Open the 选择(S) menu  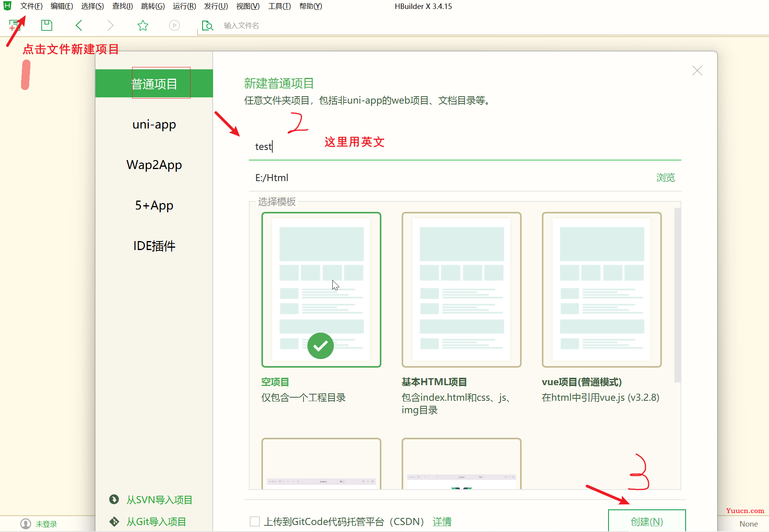92,6
